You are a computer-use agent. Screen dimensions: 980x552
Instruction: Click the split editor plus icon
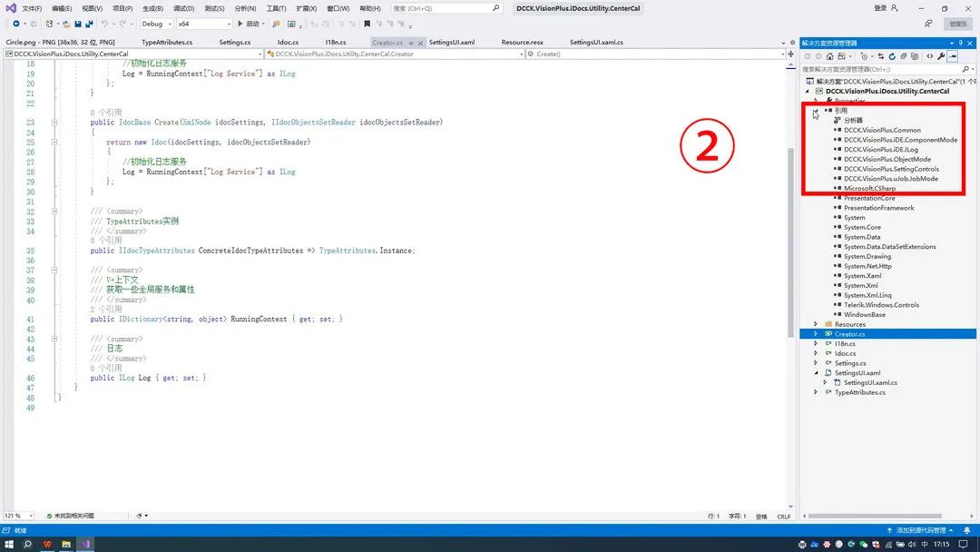click(x=790, y=54)
